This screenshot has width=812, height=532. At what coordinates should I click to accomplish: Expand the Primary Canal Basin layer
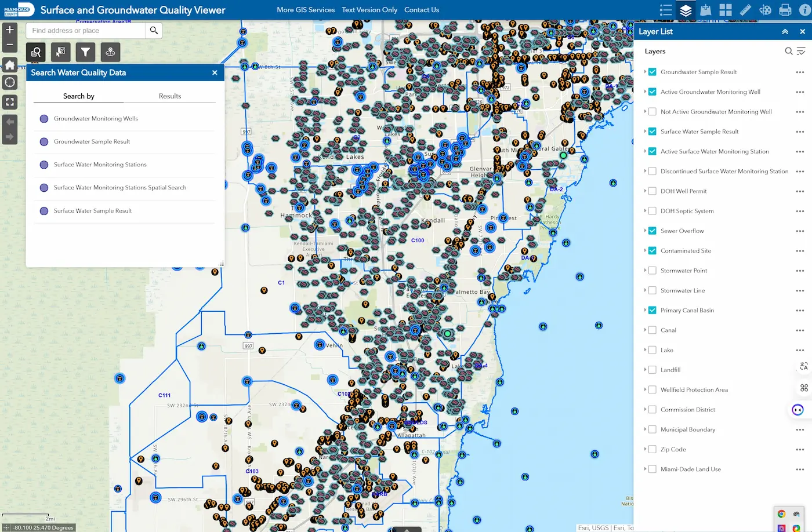645,310
